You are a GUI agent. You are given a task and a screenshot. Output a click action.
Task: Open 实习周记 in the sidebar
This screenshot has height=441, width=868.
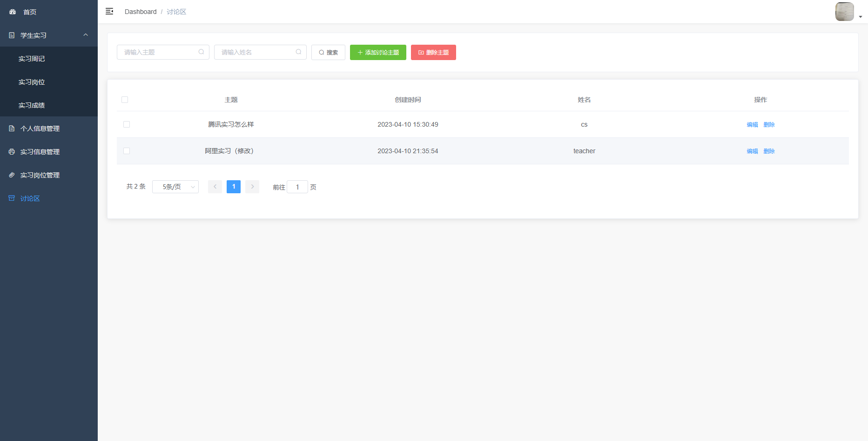[32, 59]
